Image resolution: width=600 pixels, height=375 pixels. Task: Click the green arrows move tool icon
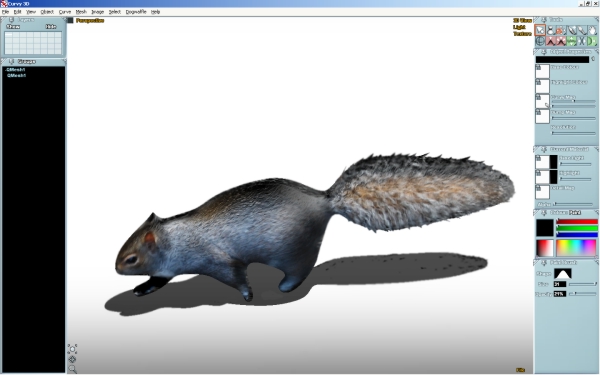point(571,41)
